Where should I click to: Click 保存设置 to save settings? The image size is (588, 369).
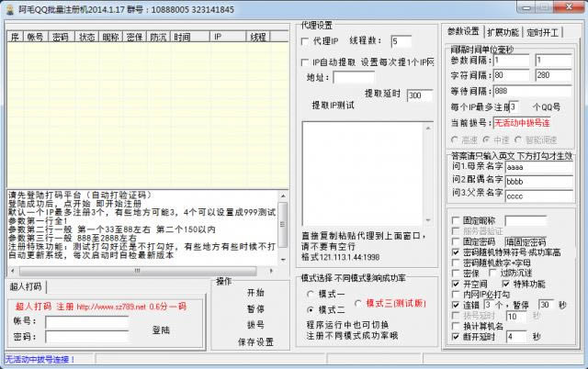pos(255,341)
